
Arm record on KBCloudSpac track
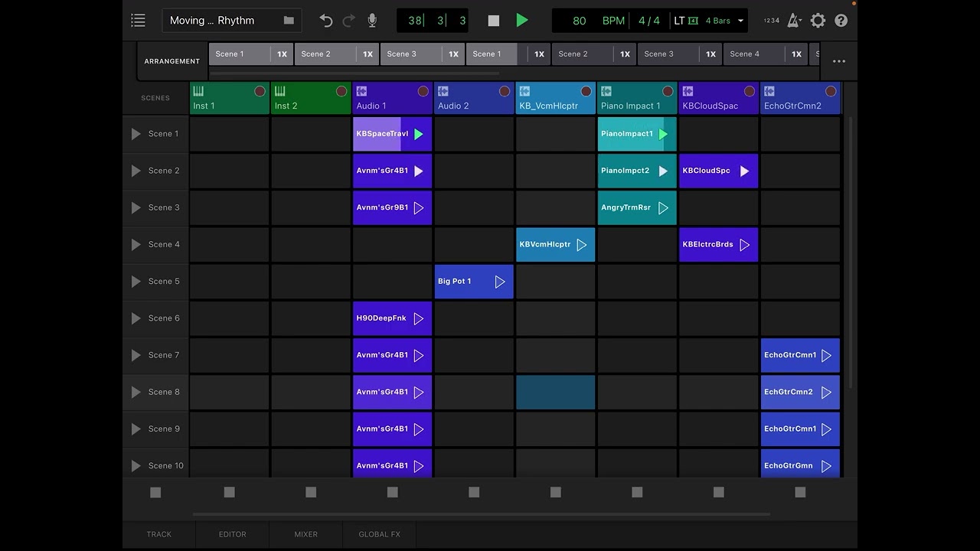tap(750, 91)
